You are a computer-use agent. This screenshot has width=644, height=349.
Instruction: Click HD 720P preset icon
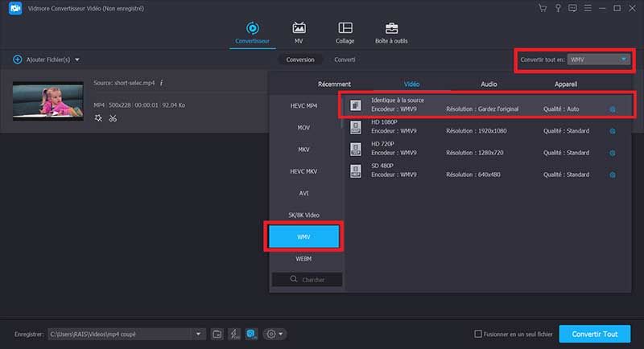pyautogui.click(x=356, y=149)
